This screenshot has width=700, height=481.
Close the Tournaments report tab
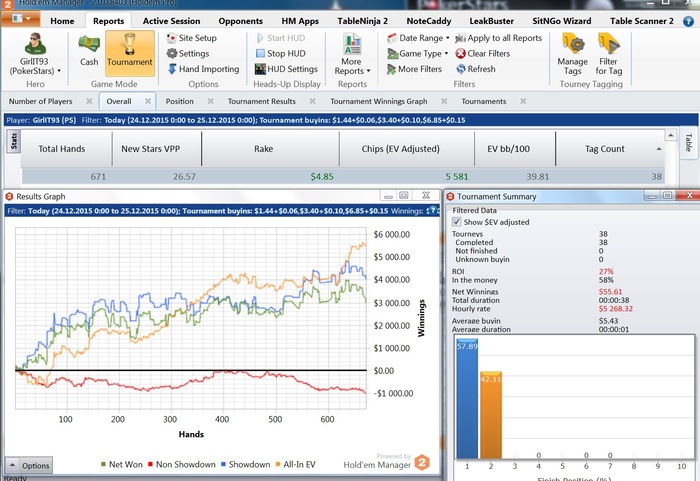click(523, 101)
